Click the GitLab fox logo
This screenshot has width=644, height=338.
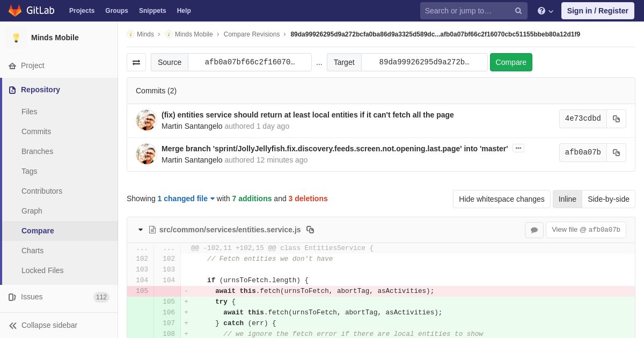15,11
